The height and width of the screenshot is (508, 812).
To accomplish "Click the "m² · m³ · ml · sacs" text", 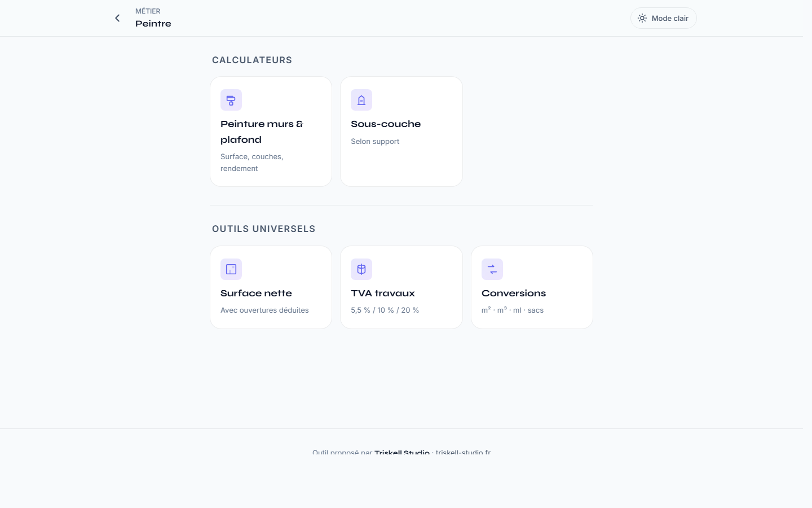I will [x=513, y=310].
